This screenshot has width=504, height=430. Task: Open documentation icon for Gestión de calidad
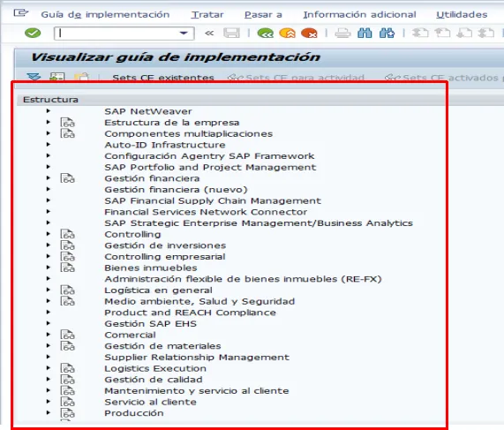(67, 380)
